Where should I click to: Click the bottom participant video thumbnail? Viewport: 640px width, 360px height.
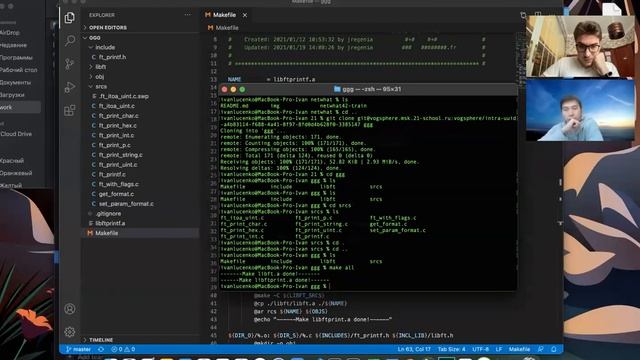click(x=580, y=110)
